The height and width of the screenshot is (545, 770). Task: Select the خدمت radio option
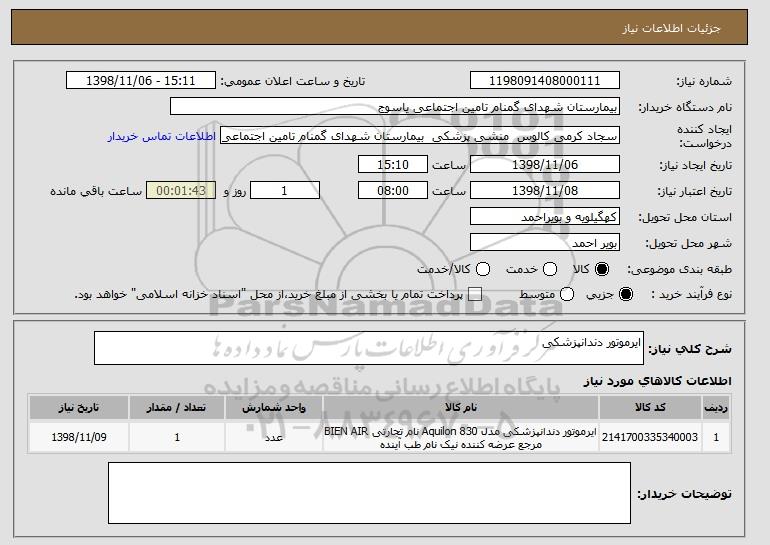[x=555, y=269]
